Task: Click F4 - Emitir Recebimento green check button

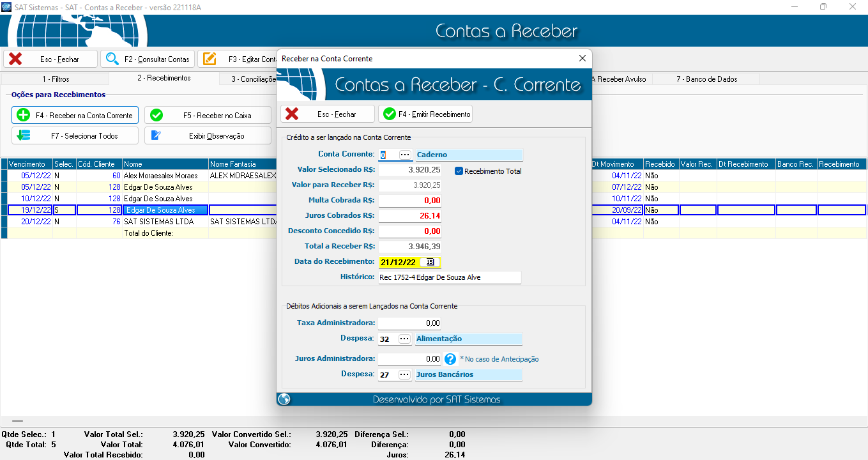Action: click(425, 114)
